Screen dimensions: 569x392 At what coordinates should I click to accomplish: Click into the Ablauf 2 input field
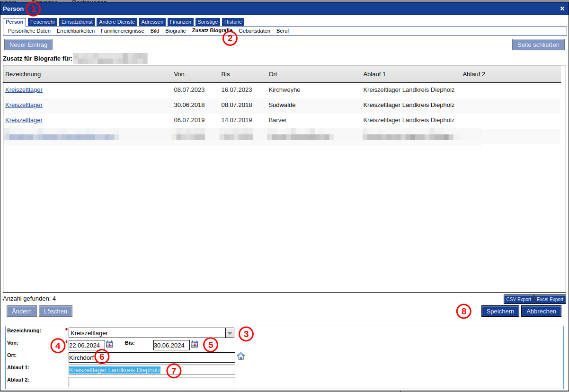point(151,382)
